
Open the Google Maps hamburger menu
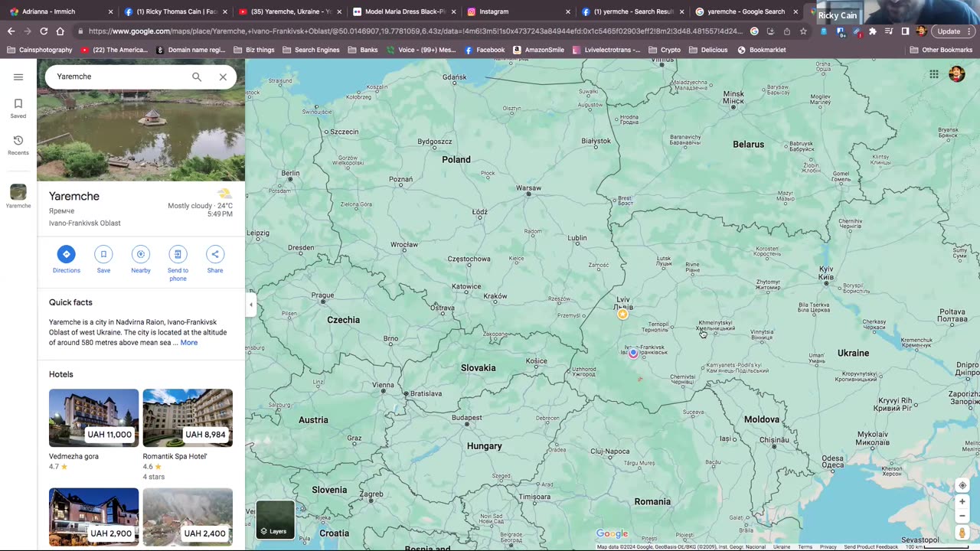tap(18, 77)
